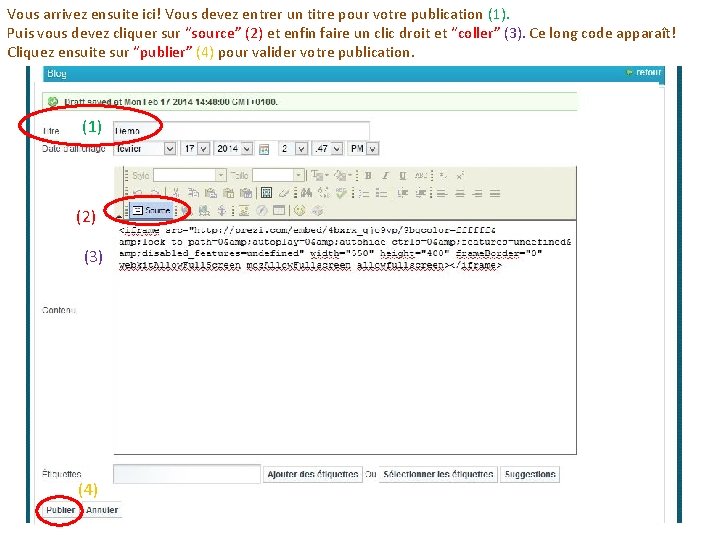The image size is (720, 540).
Task: Insert a bulleted list
Action: tap(381, 193)
